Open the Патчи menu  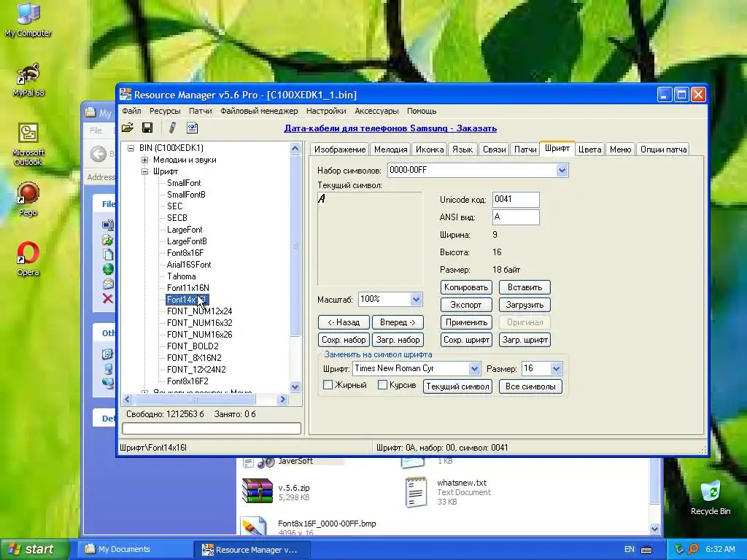(200, 111)
